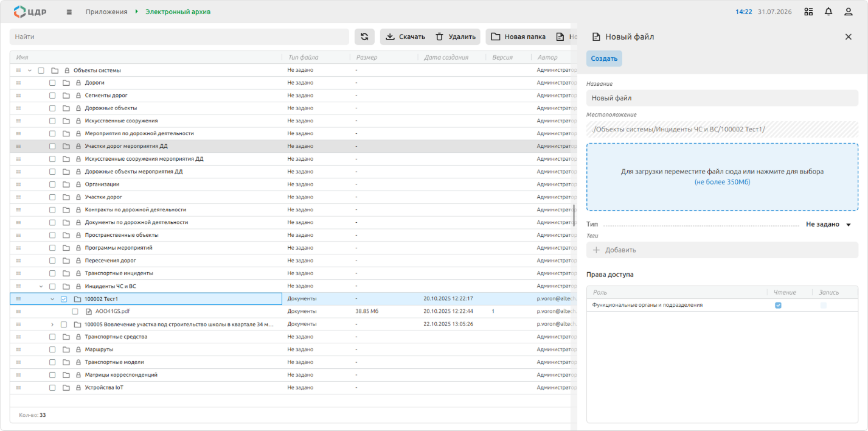Click Добавить tags button
868x431 pixels.
722,250
